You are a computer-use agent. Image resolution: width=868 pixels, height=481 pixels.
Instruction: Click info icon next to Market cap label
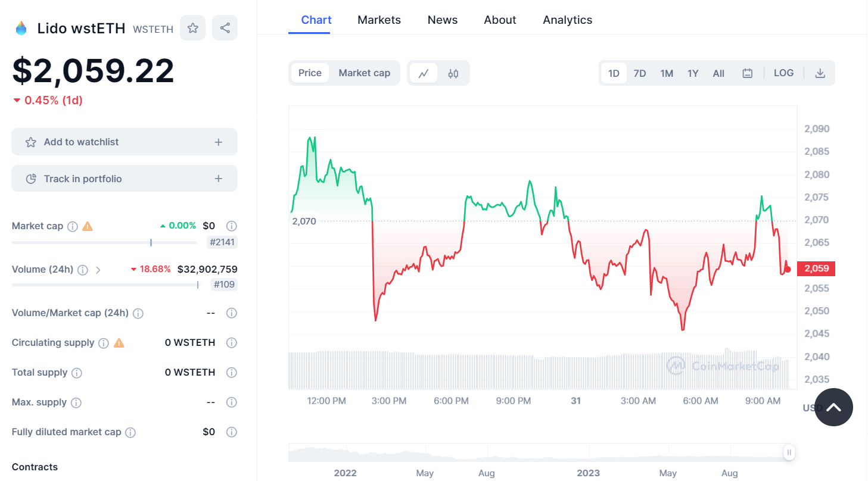(73, 226)
